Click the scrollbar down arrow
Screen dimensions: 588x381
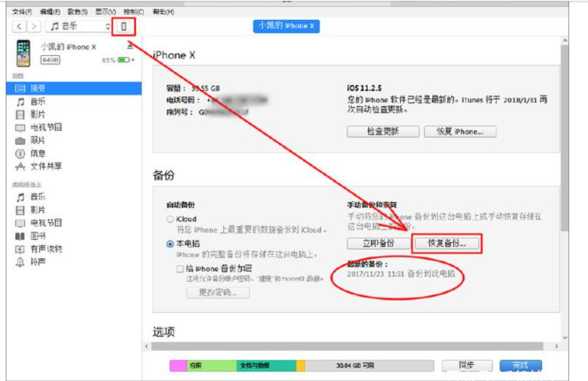coord(565,337)
